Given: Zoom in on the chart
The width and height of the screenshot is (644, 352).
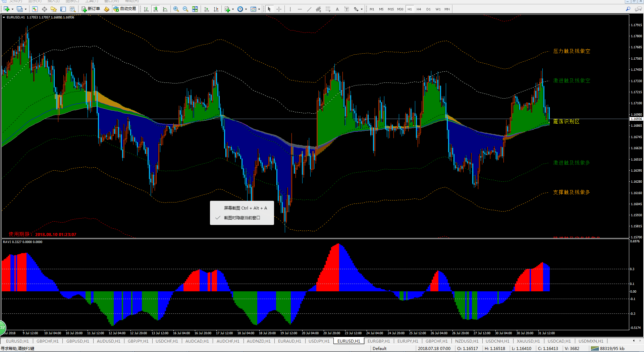Looking at the screenshot, I should (x=176, y=9).
